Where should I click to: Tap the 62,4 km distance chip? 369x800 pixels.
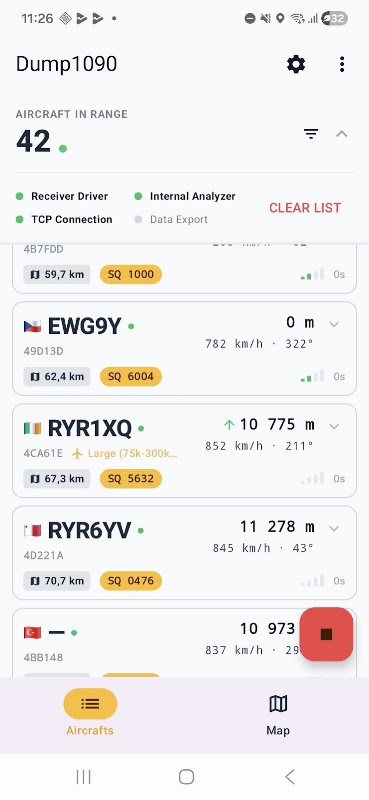pyautogui.click(x=57, y=377)
